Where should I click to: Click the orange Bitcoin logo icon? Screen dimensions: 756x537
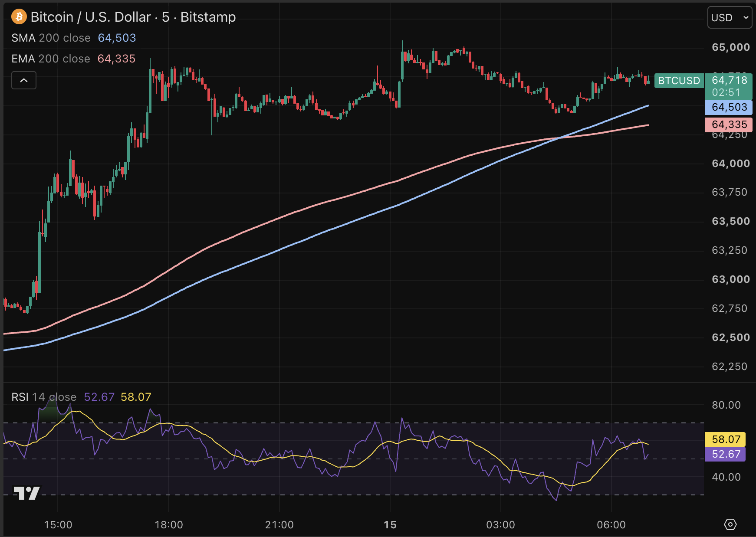[x=19, y=17]
